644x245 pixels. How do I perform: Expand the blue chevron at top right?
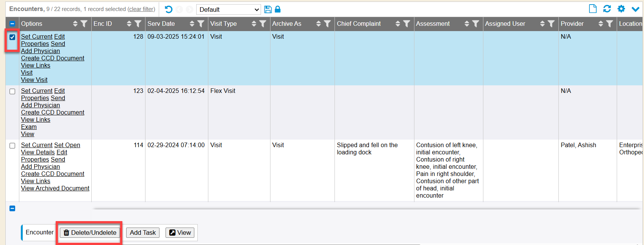tap(635, 9)
